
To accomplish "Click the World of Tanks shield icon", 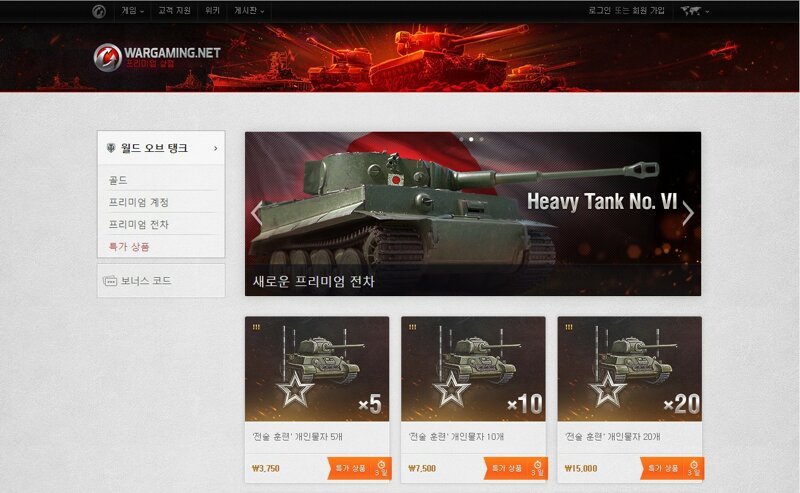I will pos(111,148).
